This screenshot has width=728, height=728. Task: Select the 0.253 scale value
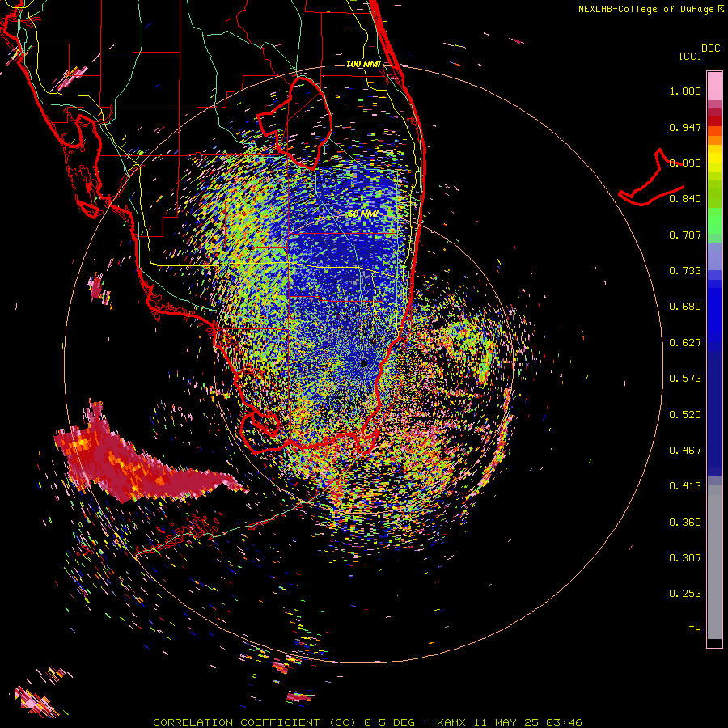(685, 594)
